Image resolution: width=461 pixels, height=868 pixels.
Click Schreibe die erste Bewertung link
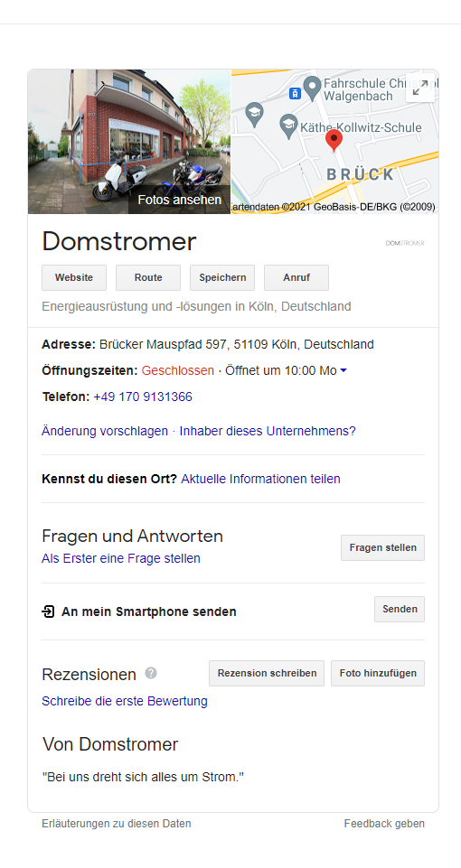coord(125,702)
